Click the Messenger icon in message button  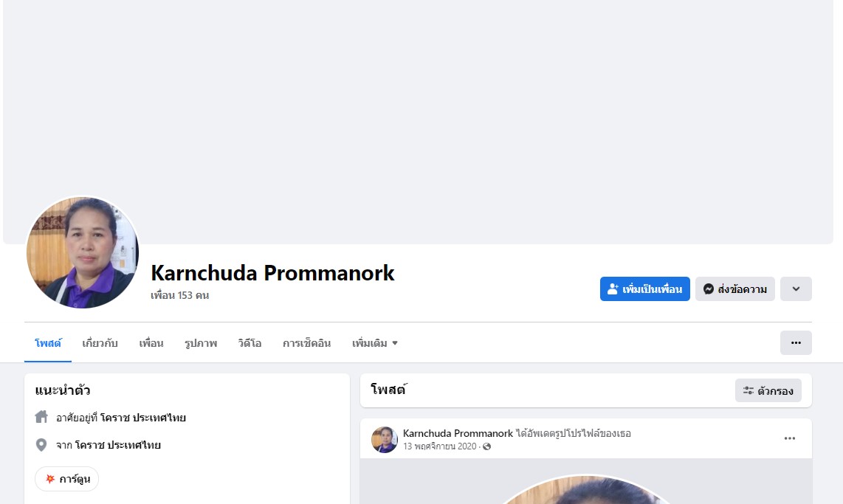709,289
